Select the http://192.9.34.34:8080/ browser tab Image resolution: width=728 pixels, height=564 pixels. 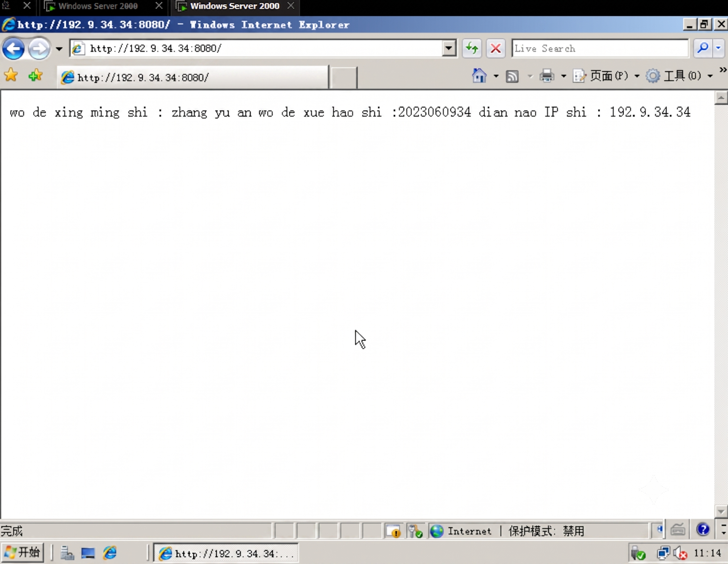click(x=192, y=77)
